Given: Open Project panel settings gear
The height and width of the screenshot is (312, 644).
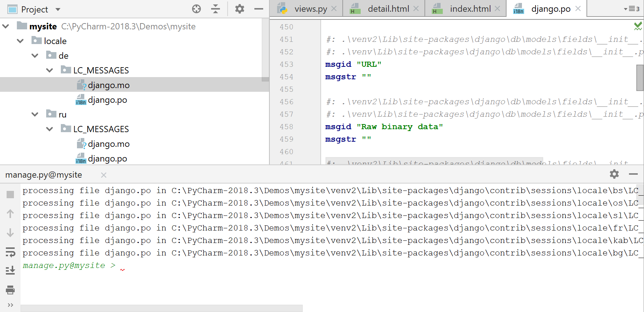Looking at the screenshot, I should pos(239,9).
